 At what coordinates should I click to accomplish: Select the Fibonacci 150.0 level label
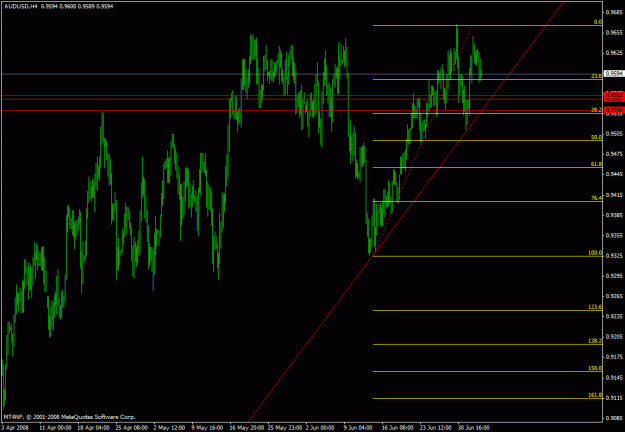pyautogui.click(x=596, y=368)
